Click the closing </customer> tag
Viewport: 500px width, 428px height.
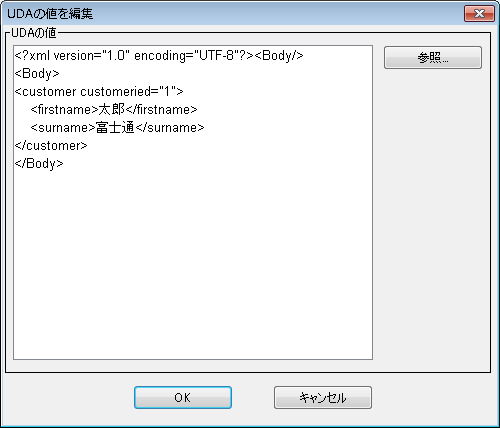51,146
